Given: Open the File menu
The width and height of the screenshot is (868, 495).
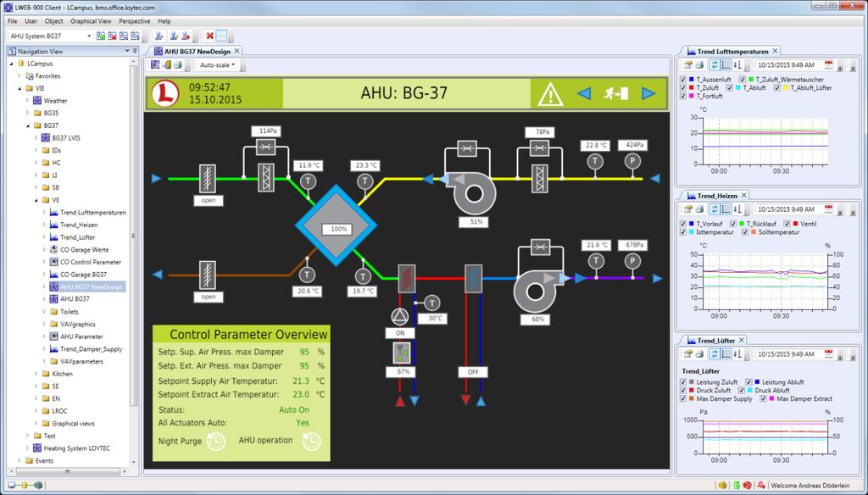Looking at the screenshot, I should coord(12,21).
